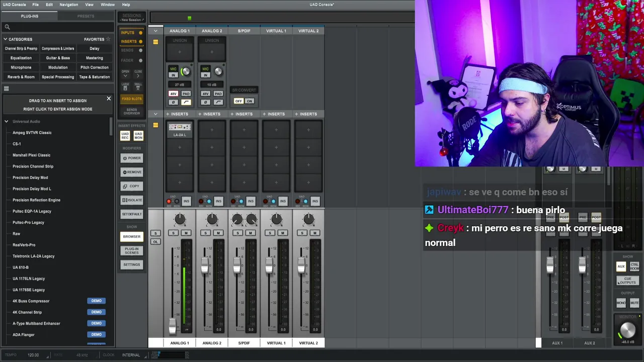Select Reverb & Room category
The height and width of the screenshot is (362, 644).
[x=21, y=77]
